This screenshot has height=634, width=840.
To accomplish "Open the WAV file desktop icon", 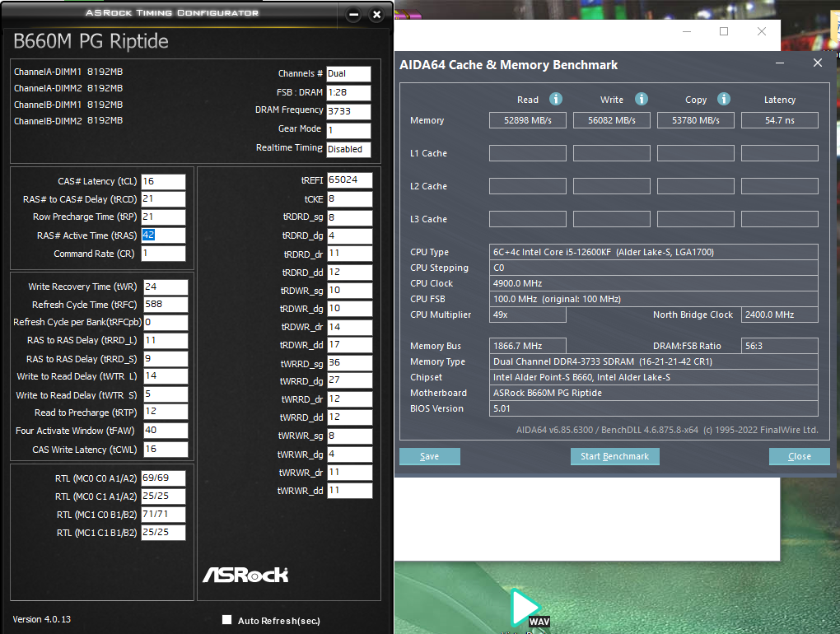I will coord(528,608).
